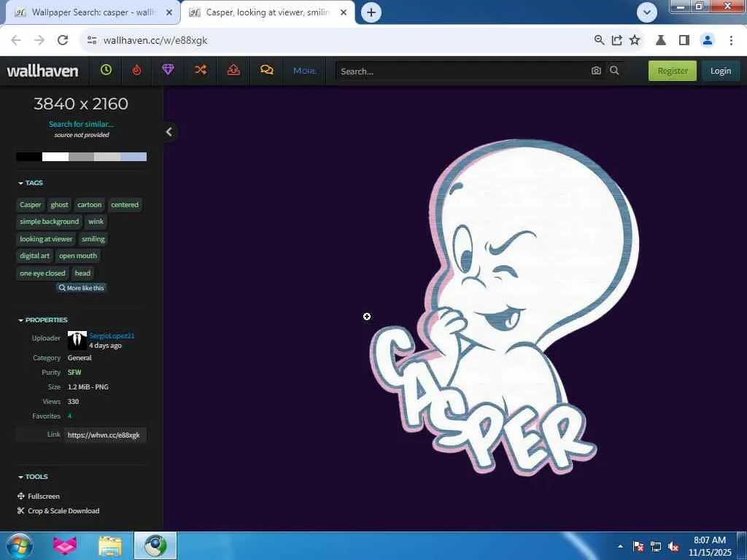Click the short link field whvn.cc/e88xgk
Screen dimensions: 747x560
(x=105, y=435)
